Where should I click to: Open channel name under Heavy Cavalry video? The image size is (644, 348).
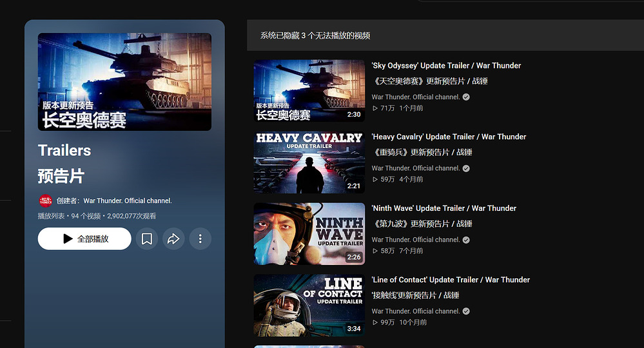tap(416, 169)
